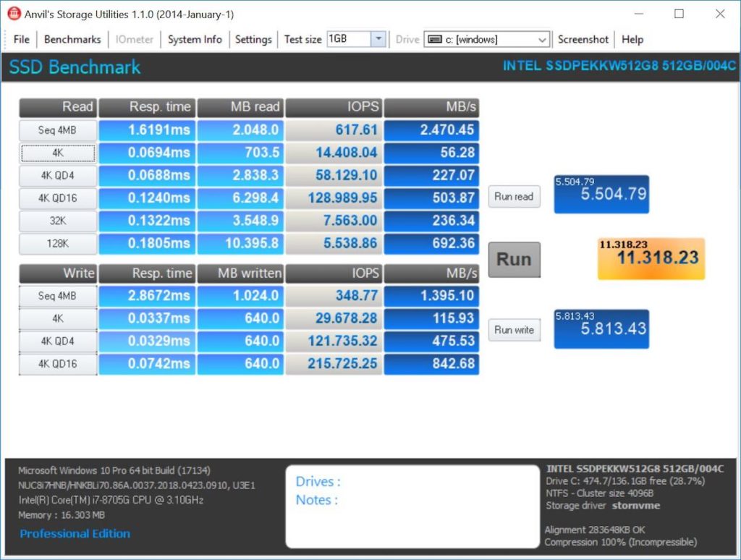Expand the Drive c: [windows] dropdown
The image size is (741, 560).
(542, 39)
